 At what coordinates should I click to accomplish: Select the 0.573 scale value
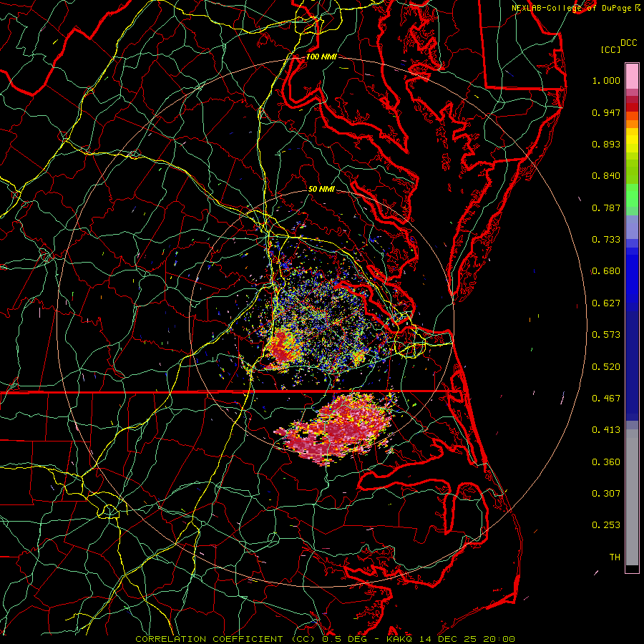(x=606, y=335)
